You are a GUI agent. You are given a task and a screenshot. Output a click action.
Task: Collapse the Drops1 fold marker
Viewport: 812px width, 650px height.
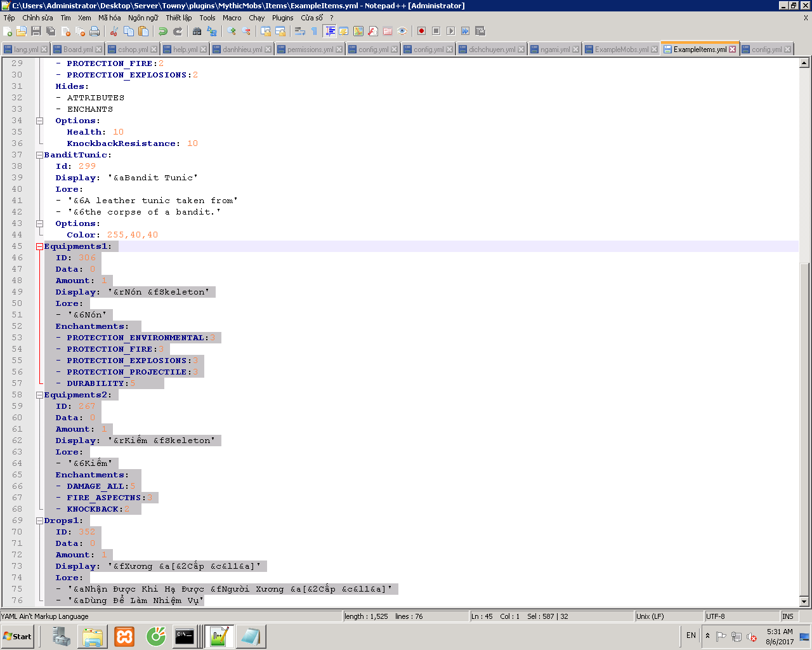click(39, 521)
